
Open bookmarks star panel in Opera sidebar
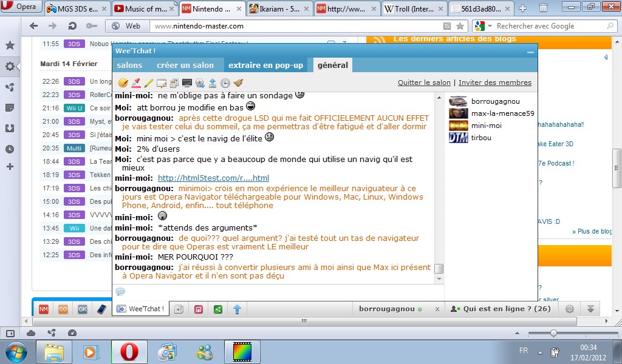pos(10,45)
